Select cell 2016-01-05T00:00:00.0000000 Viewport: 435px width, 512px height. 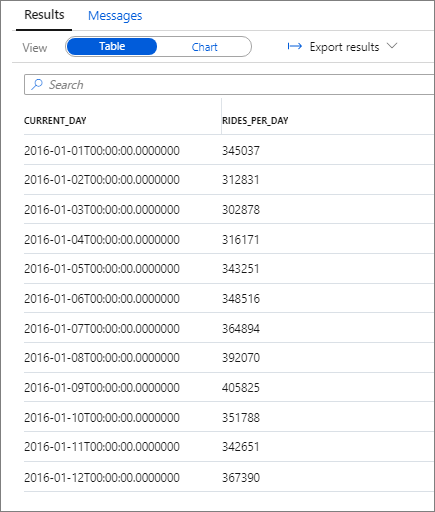(102, 269)
